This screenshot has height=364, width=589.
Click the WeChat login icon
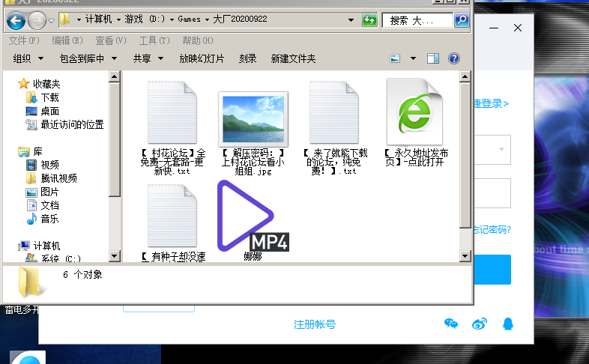[x=451, y=324]
